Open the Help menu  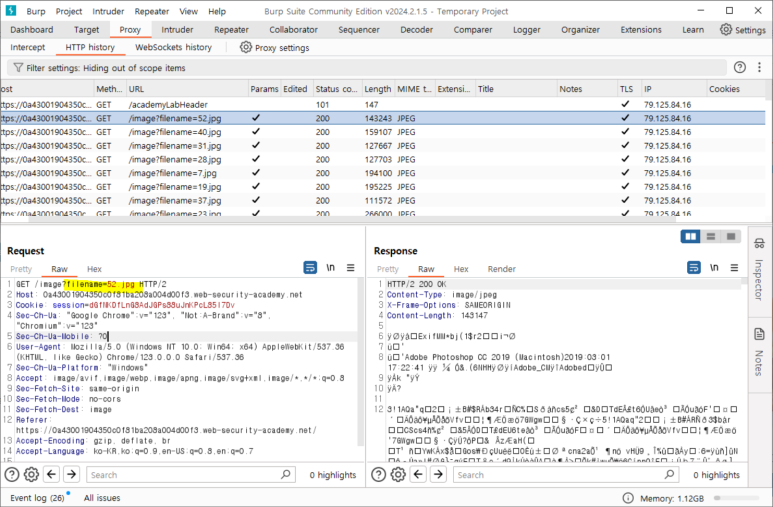[x=216, y=11]
